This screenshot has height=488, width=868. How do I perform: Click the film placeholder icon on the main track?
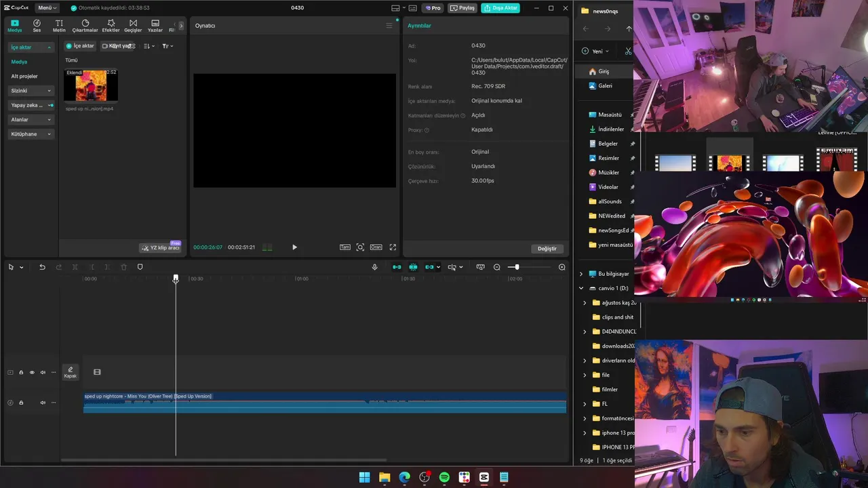tap(97, 372)
